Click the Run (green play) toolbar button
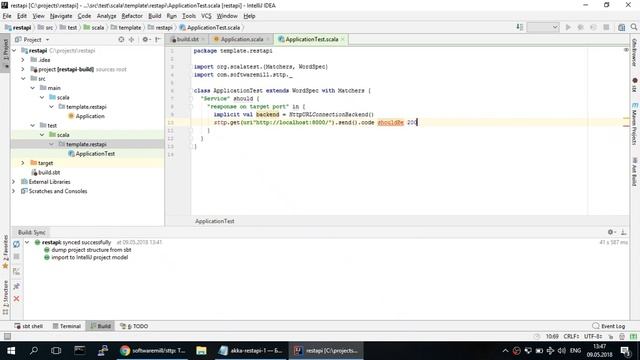 click(x=568, y=27)
